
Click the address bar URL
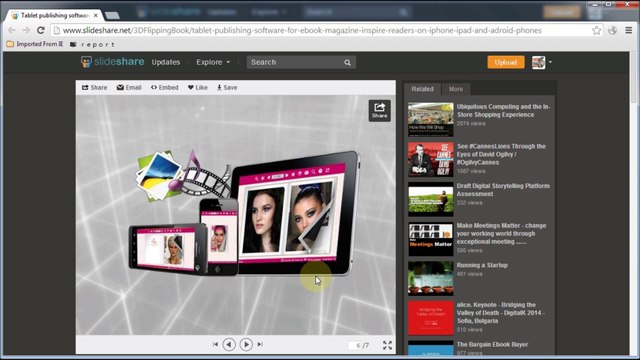302,30
